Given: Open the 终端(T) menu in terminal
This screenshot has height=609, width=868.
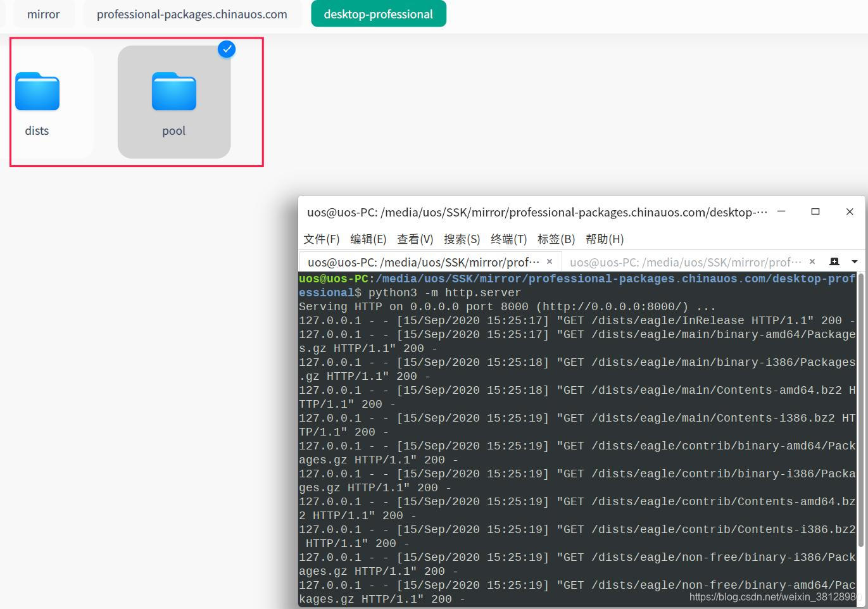Looking at the screenshot, I should pyautogui.click(x=509, y=239).
